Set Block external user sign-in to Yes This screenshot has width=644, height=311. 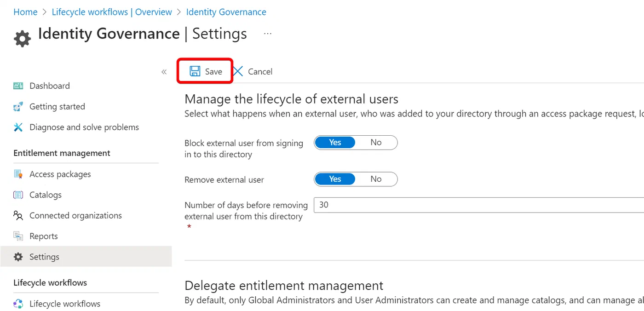click(x=335, y=143)
